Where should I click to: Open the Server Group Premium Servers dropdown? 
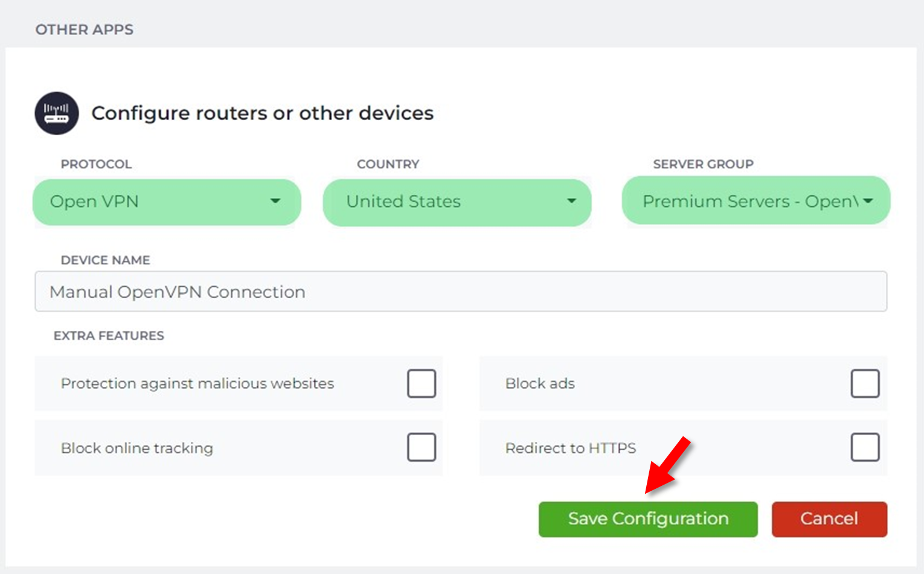756,201
